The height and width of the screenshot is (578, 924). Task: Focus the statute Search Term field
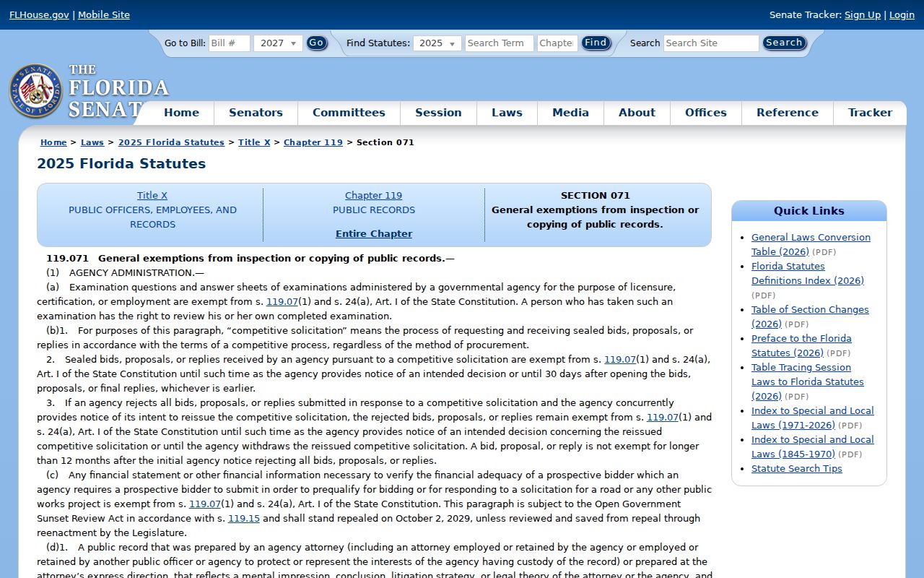click(500, 43)
